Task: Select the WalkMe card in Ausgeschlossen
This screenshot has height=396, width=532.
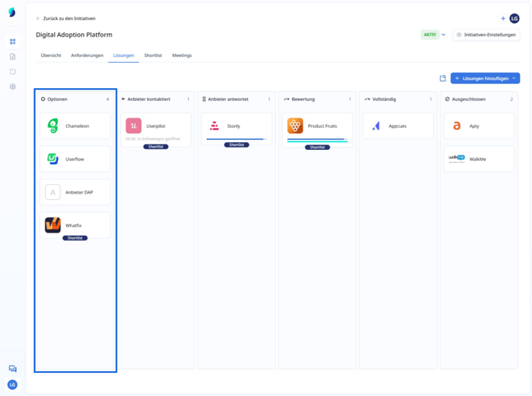Action: tap(478, 160)
